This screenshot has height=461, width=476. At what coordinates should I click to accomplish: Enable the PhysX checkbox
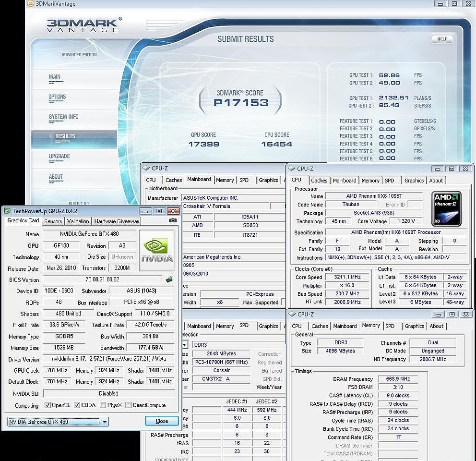[103, 405]
